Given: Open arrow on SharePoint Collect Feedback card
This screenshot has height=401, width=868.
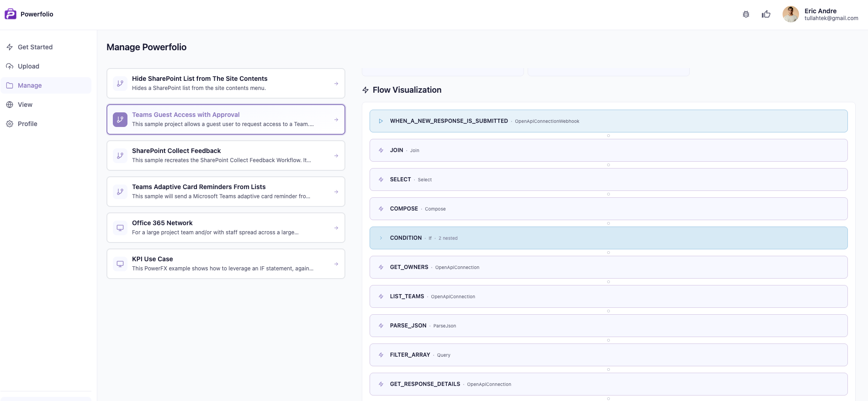Looking at the screenshot, I should coord(336,156).
